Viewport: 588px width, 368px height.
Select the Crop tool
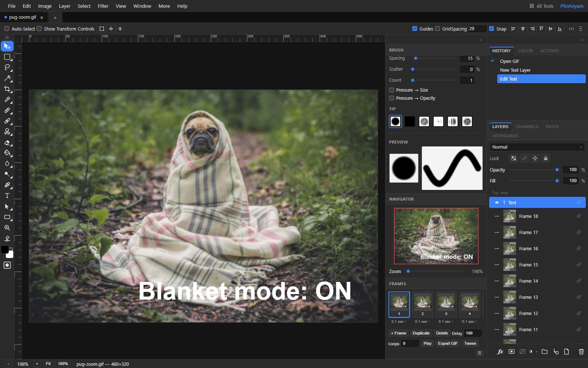[7, 89]
